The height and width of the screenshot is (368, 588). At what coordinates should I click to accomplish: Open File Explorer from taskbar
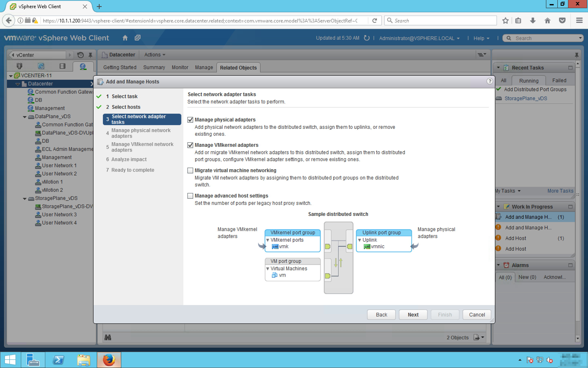pos(84,360)
